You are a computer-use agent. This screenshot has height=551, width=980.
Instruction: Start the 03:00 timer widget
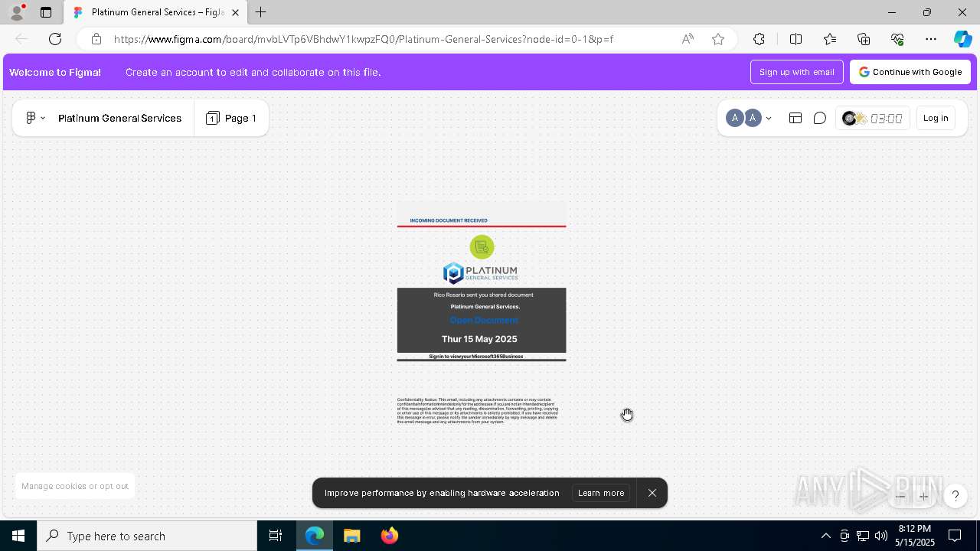873,118
